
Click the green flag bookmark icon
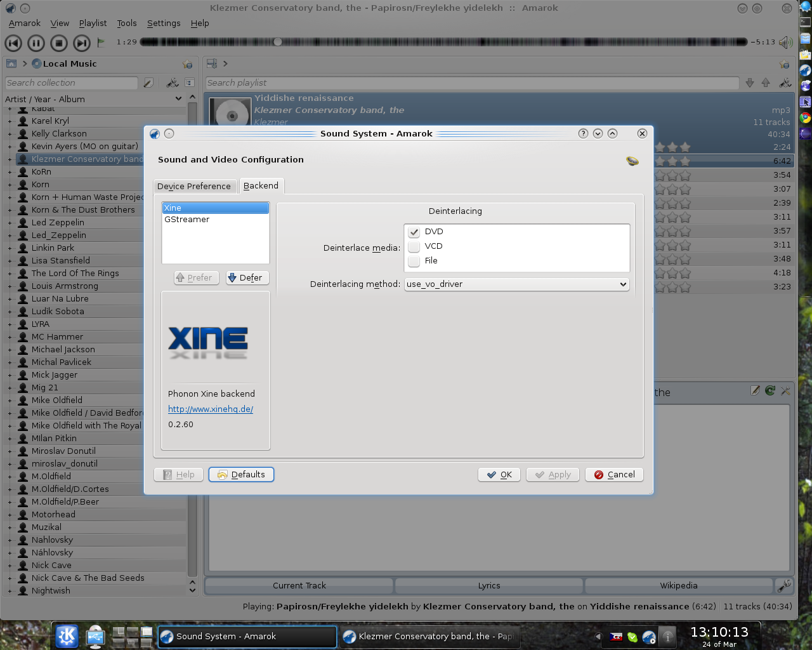[101, 43]
